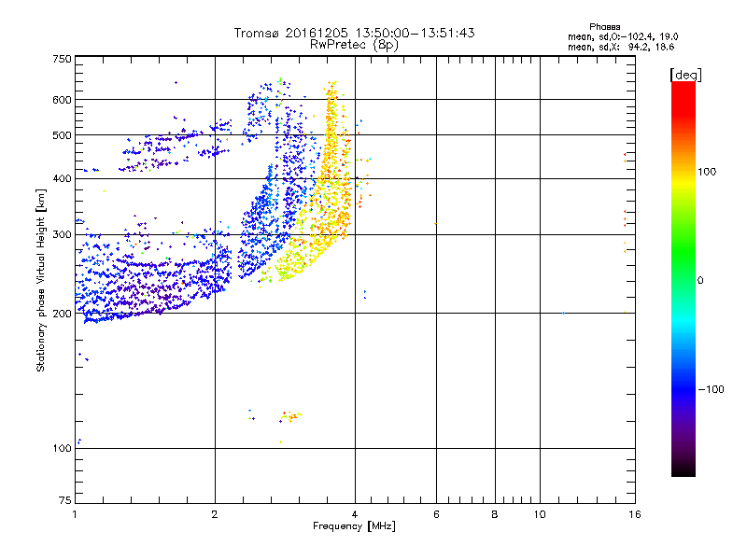Click the plot title 'Tromsø 20161205 13:50:00-13:51:43'
Viewport: 747px width, 560px height.
tap(354, 33)
